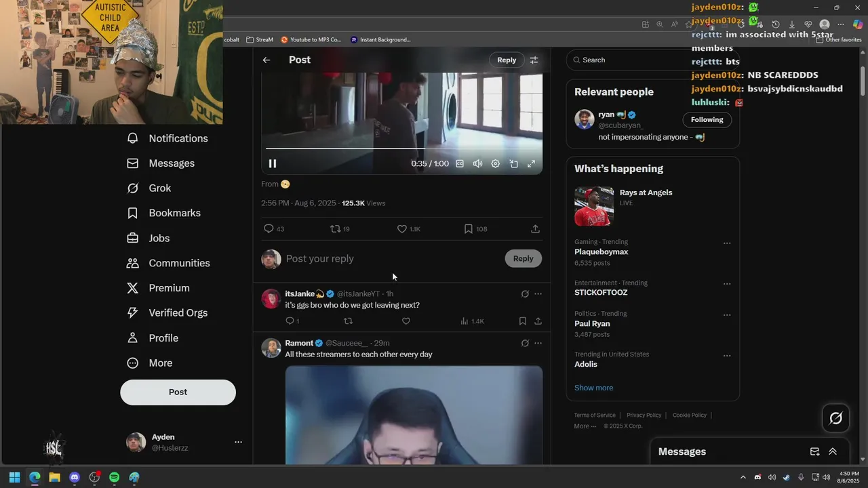The width and height of the screenshot is (868, 488).
Task: Open Grok icon on itsJanke's reply
Action: (x=525, y=294)
